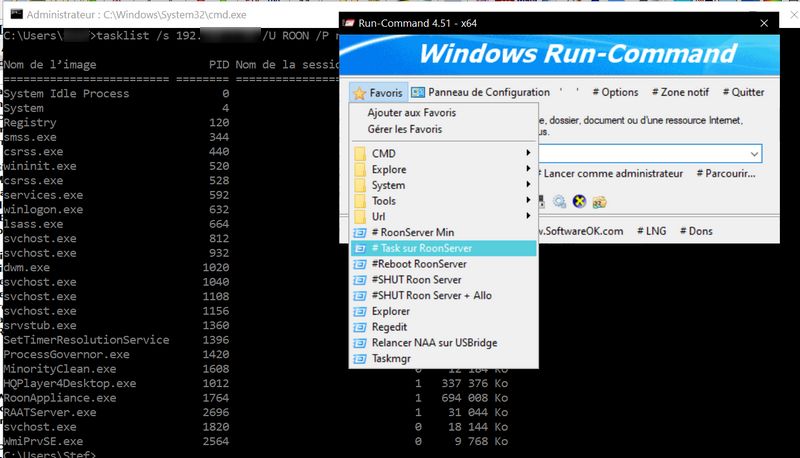The image size is (800, 458).
Task: Select Ajouter aux Favoris
Action: [412, 113]
